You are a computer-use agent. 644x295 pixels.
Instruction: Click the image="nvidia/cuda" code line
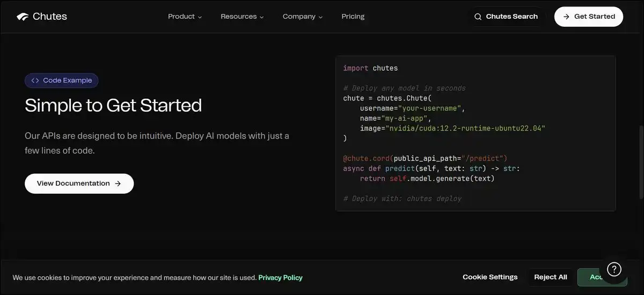[452, 128]
